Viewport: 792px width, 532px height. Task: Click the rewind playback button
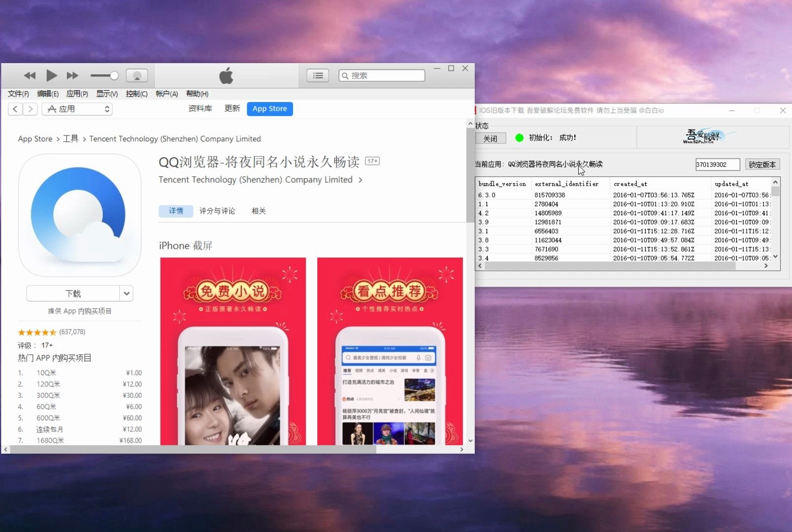coord(30,75)
